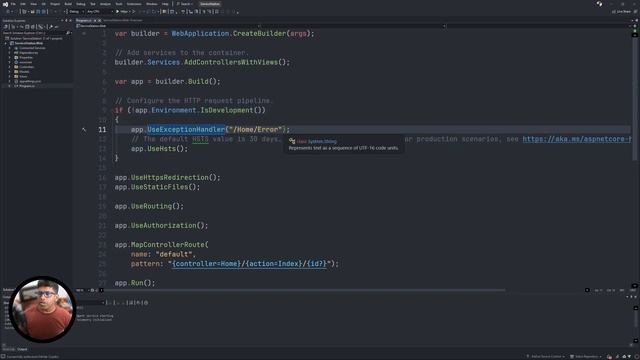The width and height of the screenshot is (640, 360).
Task: Open the Edit menu
Action: [23, 4]
